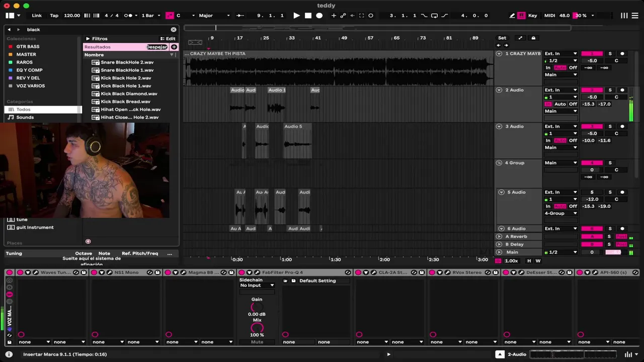
Task: Toggle the Automation Arm icon
Action: (343, 16)
